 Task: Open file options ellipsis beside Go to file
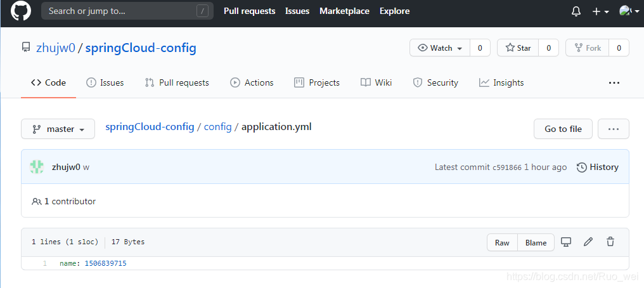[614, 129]
